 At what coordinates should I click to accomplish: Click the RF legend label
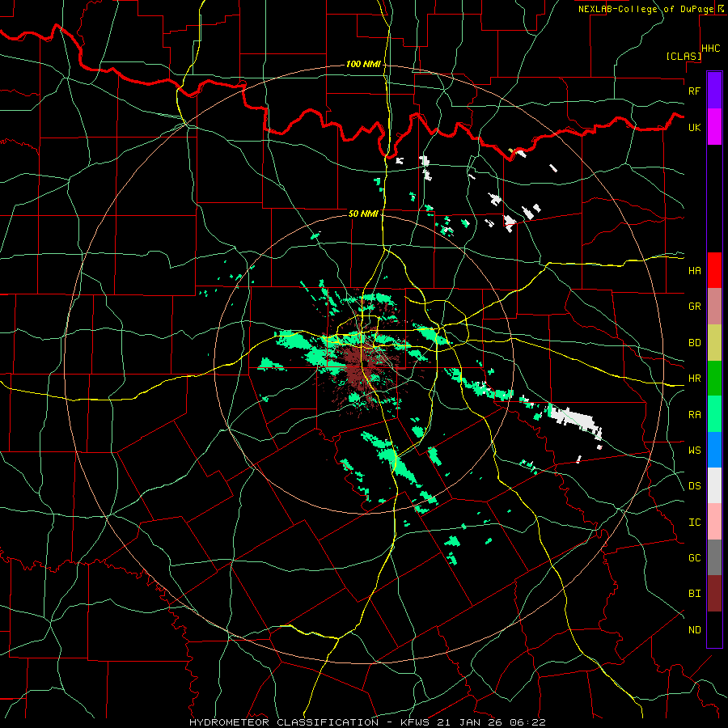pos(694,91)
